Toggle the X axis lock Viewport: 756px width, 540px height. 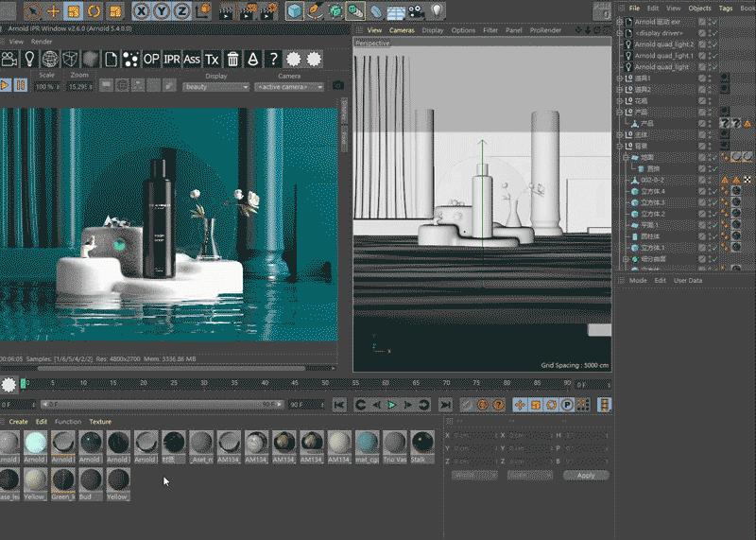(x=141, y=10)
